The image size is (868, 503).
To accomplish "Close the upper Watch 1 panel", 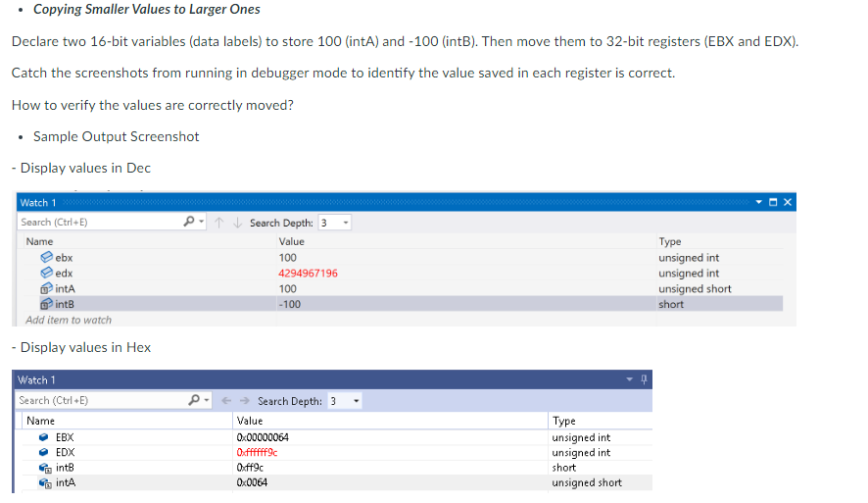I will click(x=788, y=202).
